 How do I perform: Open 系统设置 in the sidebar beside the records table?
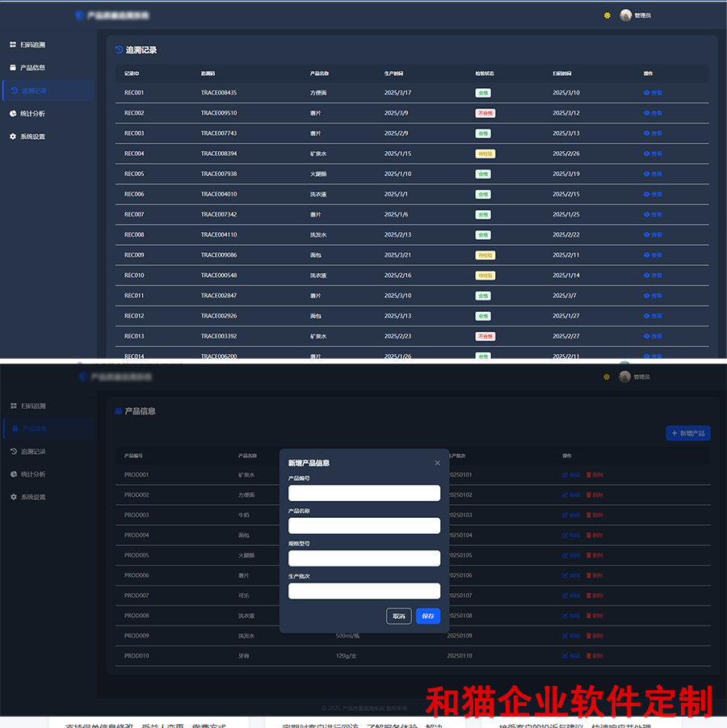click(x=32, y=137)
